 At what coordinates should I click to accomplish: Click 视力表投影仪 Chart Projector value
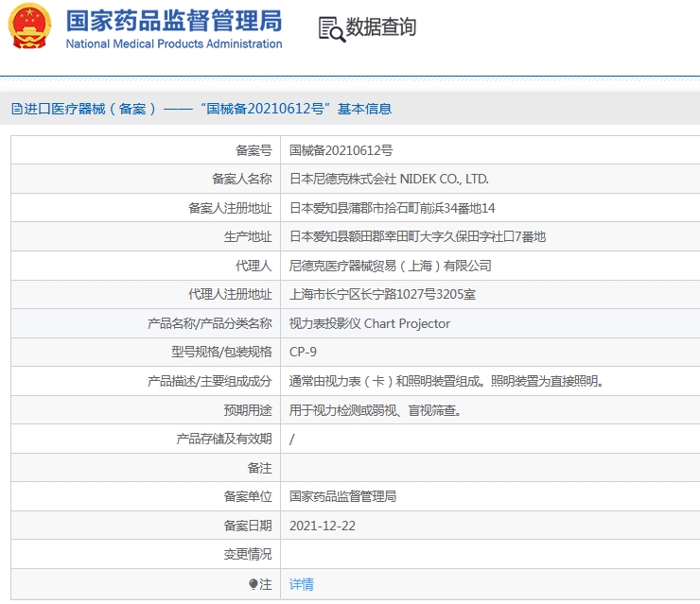(x=370, y=323)
